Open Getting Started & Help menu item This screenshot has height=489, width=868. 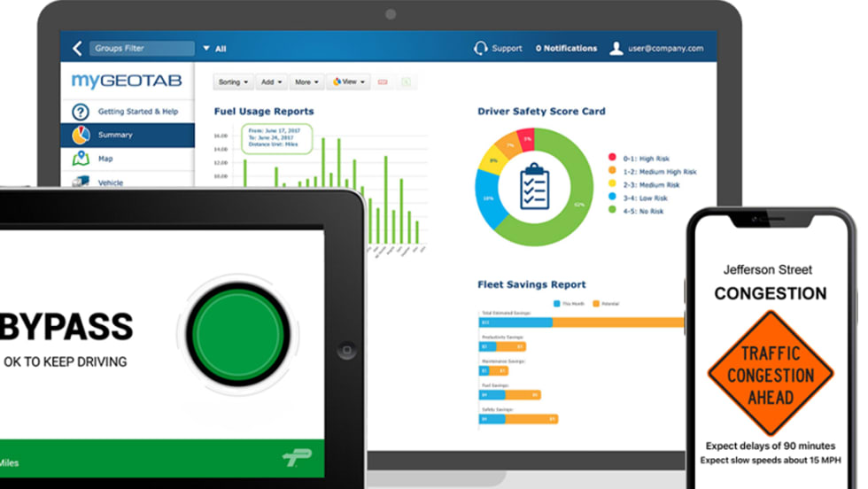138,112
